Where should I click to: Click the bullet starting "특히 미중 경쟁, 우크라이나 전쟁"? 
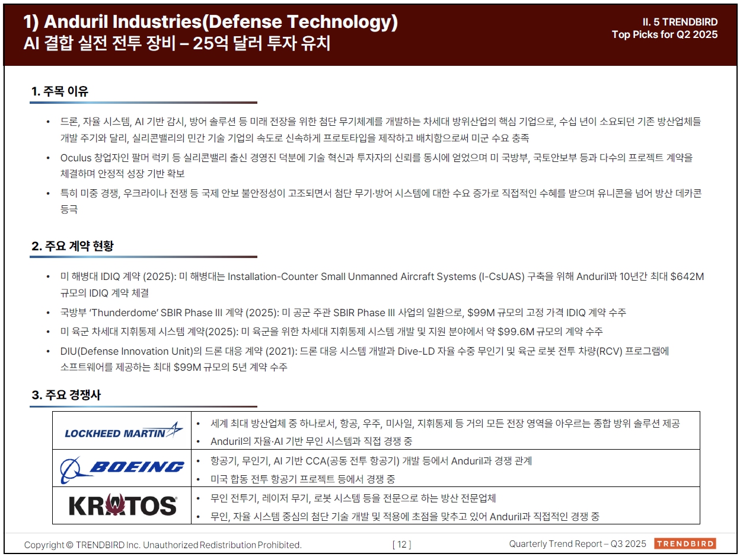click(381, 201)
